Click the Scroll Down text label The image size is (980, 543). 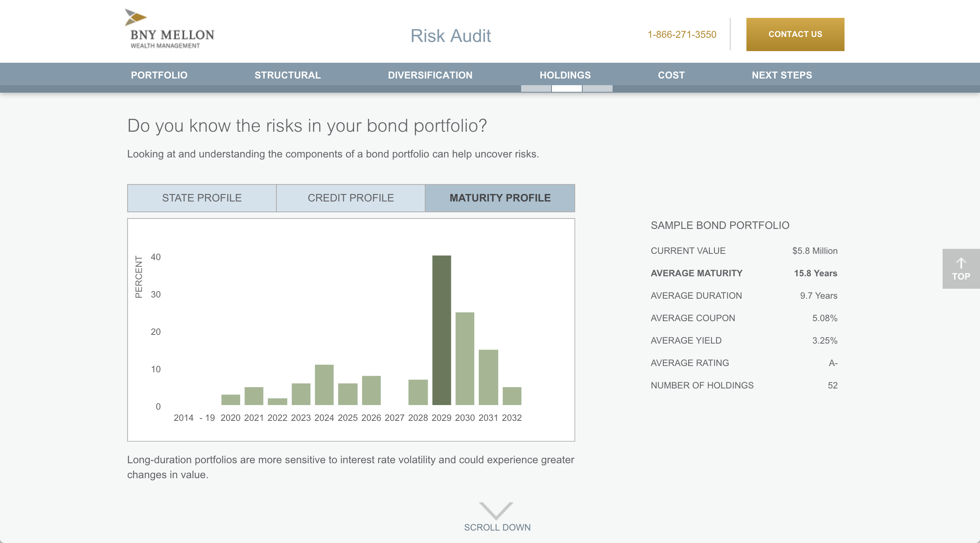point(497,527)
